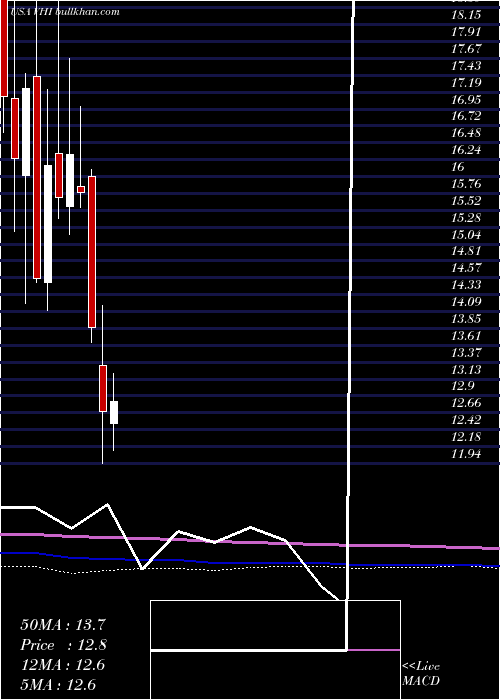Click the 5MA : 12.6 value
The height and width of the screenshot is (700, 500).
[58, 685]
